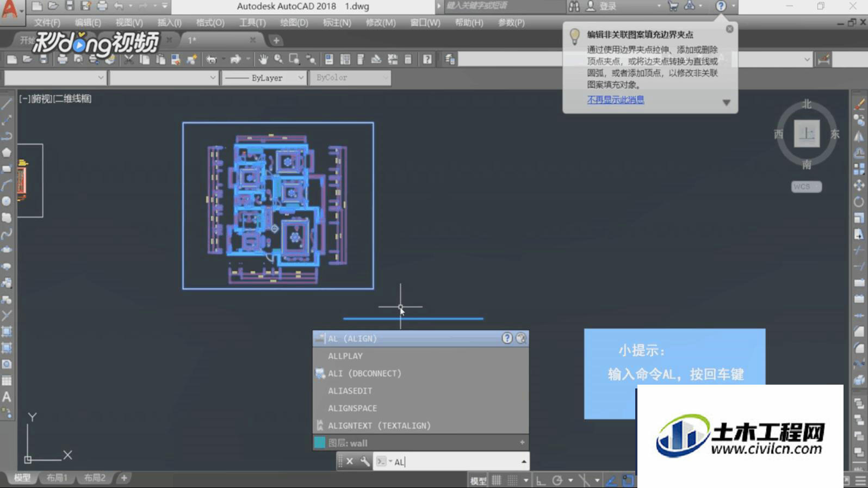Toggle the grid display in the status bar
The height and width of the screenshot is (488, 868).
click(497, 480)
